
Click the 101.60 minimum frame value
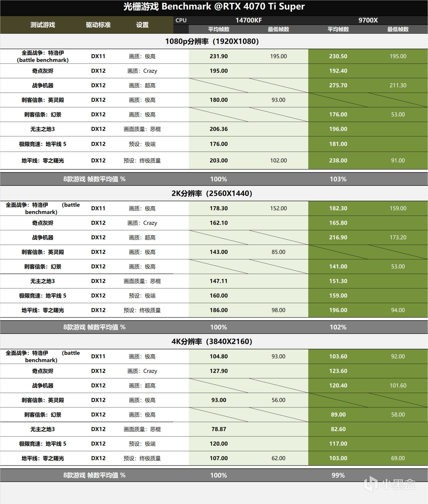[398, 386]
